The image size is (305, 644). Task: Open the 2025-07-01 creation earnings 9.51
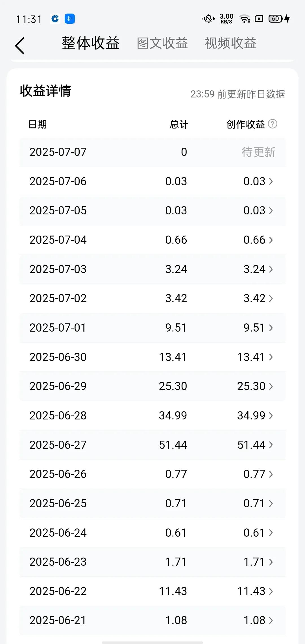(x=254, y=328)
